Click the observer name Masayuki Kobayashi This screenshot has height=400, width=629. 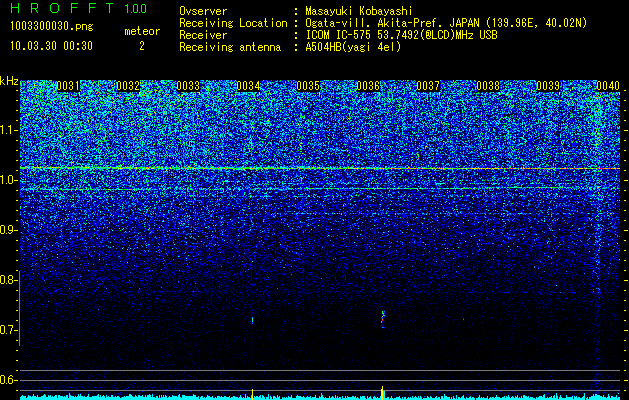[x=359, y=11]
